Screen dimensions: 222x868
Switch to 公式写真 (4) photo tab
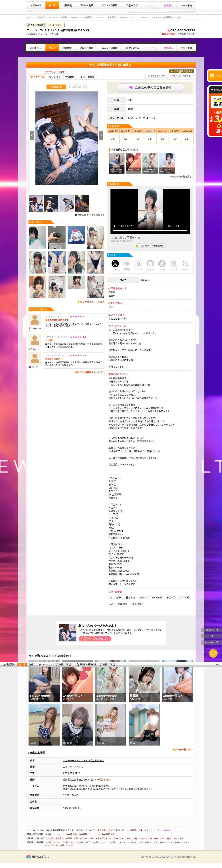coord(56,87)
